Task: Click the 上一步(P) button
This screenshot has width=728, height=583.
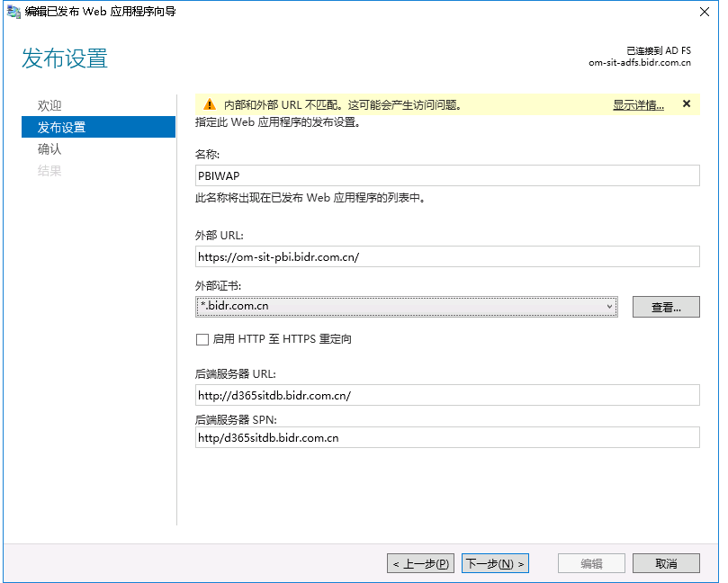Action: pyautogui.click(x=419, y=562)
